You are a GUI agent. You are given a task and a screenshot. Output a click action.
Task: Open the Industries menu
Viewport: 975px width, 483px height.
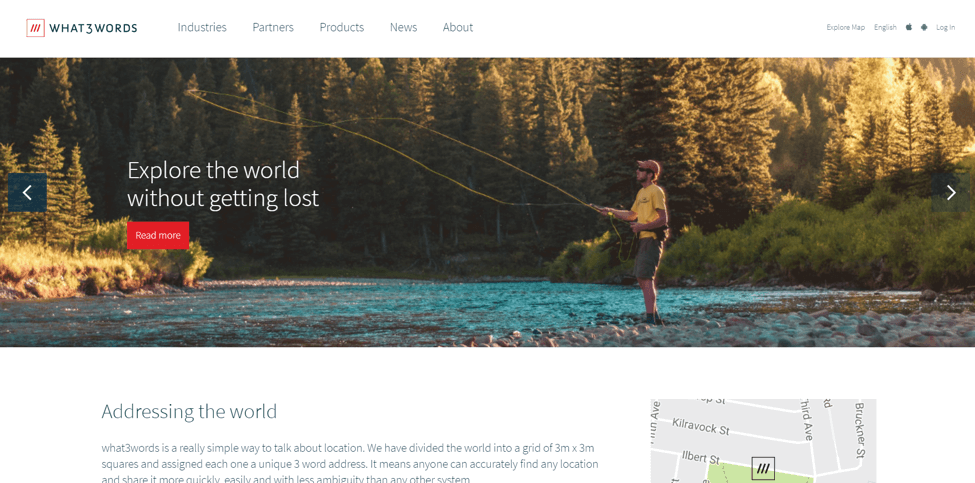[x=202, y=27]
